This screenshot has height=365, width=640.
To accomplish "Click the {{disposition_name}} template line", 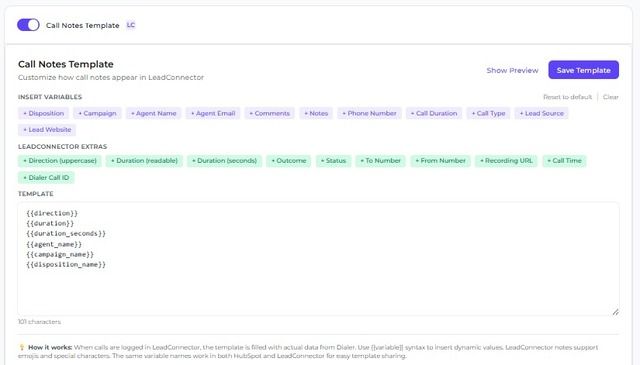I will [x=66, y=265].
